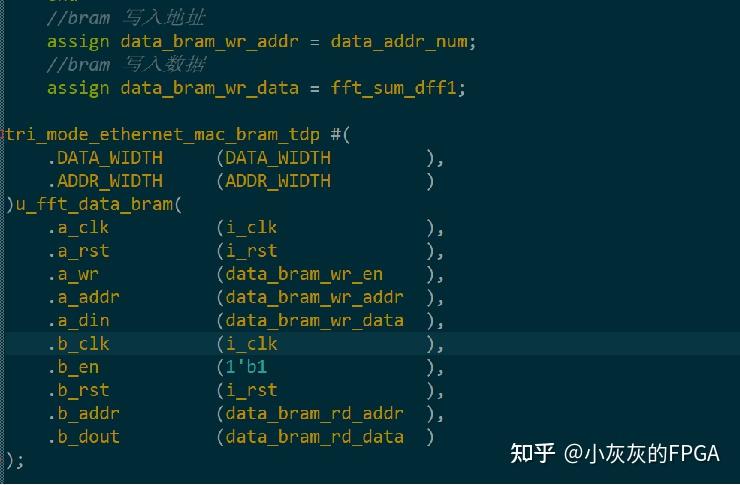This screenshot has height=485, width=740.
Task: Click the .a_addr port name
Action: tap(82, 297)
